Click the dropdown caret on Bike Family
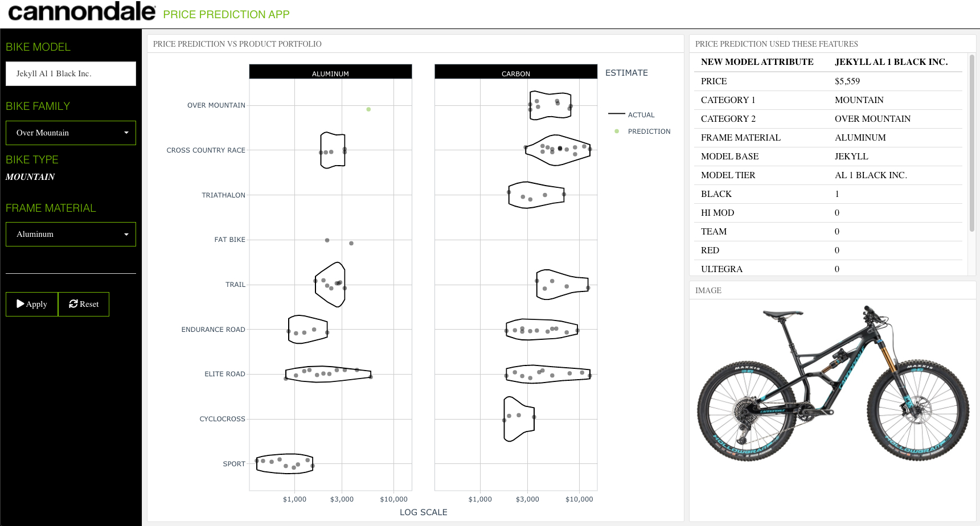 click(x=126, y=133)
